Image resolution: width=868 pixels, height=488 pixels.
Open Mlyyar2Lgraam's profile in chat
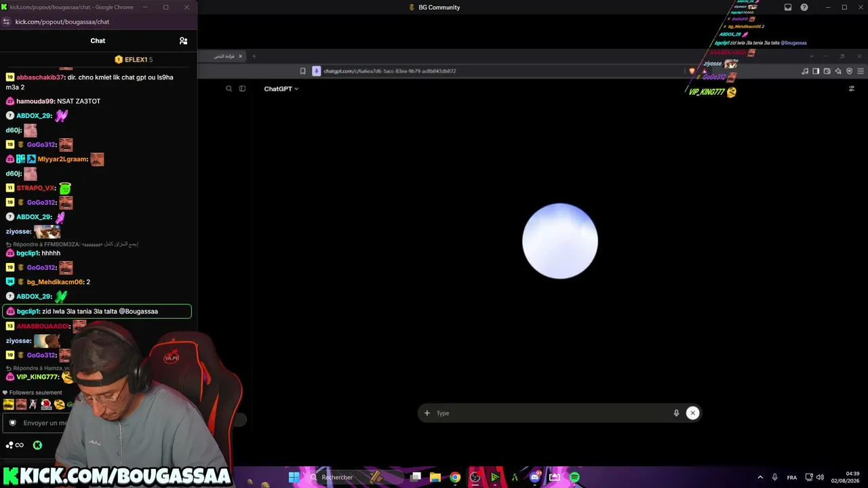(x=62, y=159)
